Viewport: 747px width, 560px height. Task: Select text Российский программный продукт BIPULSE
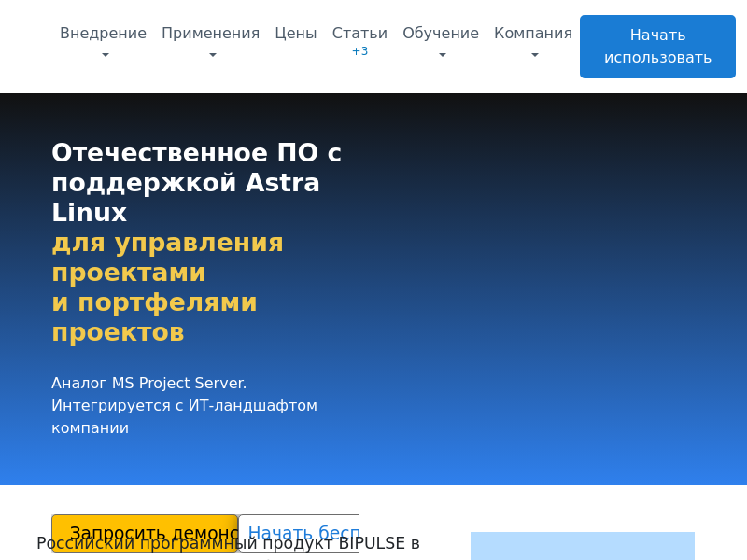coord(220,543)
